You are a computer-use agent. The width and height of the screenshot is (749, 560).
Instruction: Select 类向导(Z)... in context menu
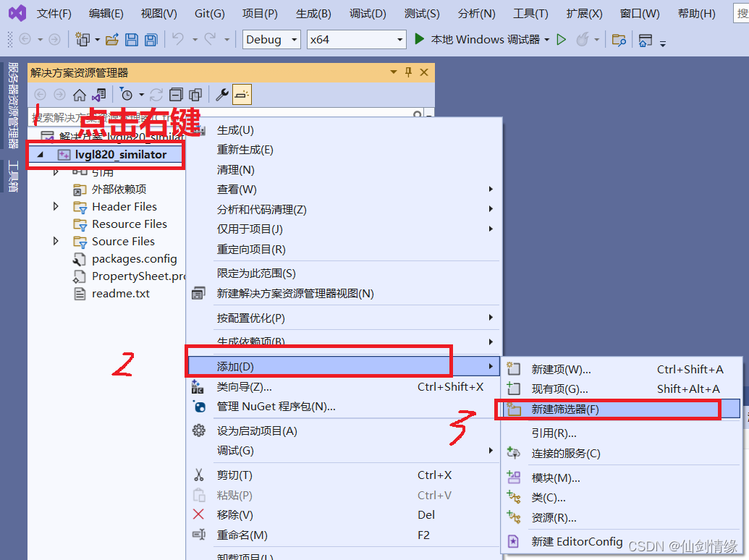[344, 386]
